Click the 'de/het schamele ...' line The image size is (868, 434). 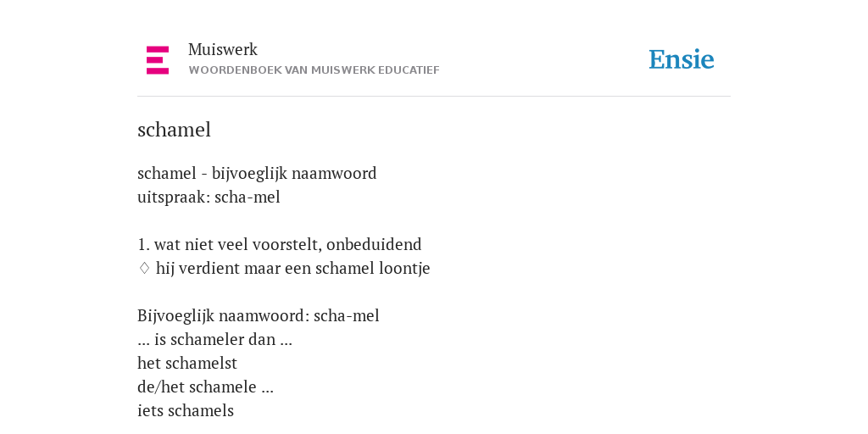pos(205,387)
